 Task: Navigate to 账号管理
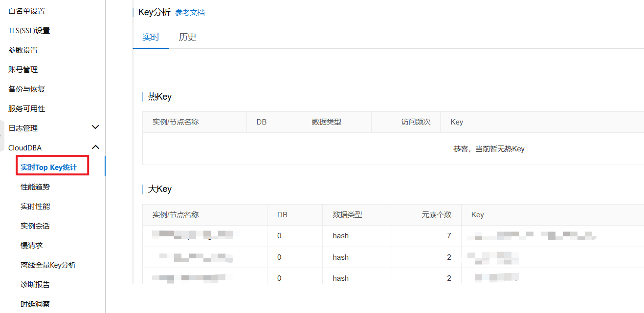point(23,69)
